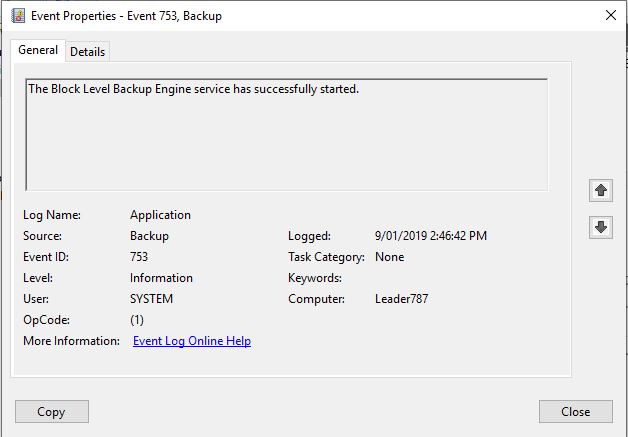Screen dimensions: 628x437
Task: Select the Computer name Leader787
Action: (401, 299)
